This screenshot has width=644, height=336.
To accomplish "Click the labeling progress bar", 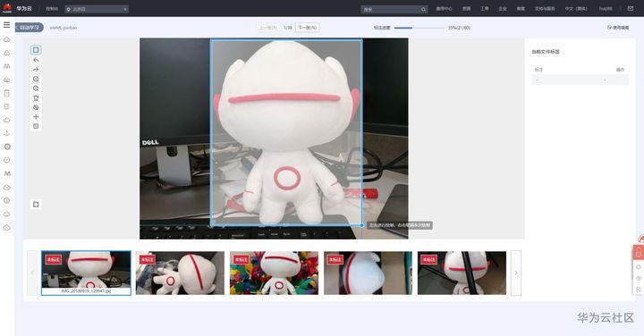I will 419,28.
